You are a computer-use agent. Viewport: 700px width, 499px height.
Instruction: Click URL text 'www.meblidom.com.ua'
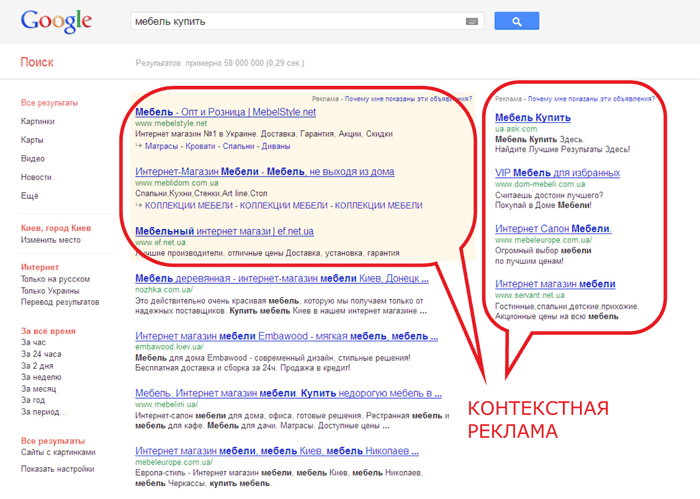tap(177, 183)
